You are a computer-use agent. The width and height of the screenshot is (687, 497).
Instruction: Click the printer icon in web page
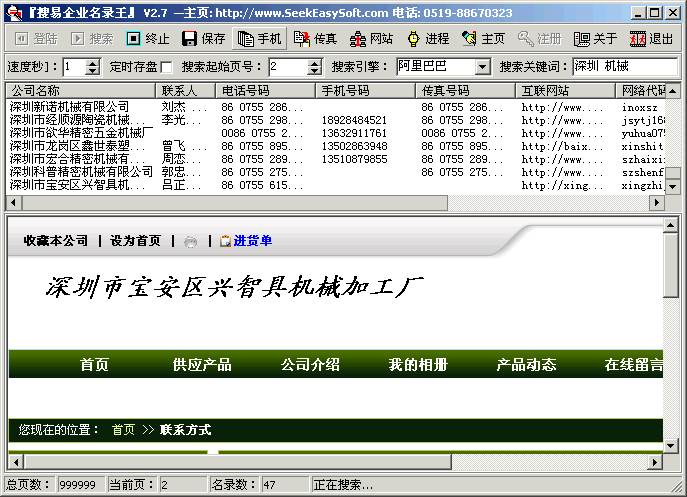pos(191,242)
